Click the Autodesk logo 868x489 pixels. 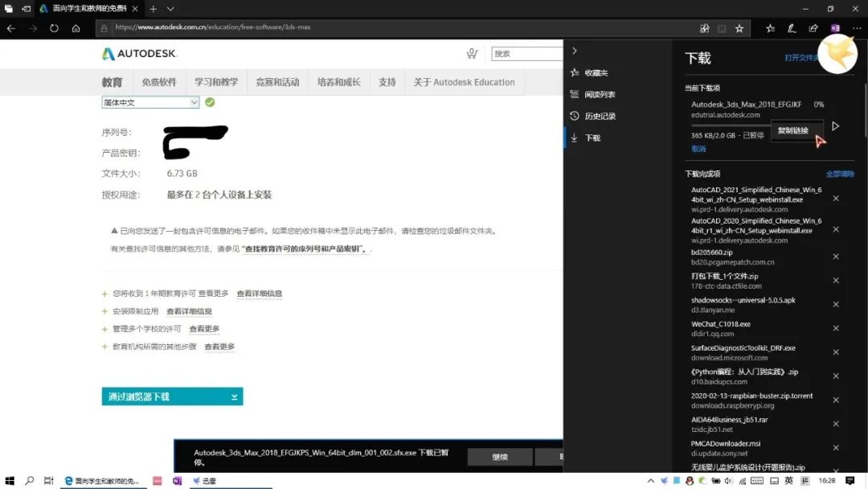tap(139, 54)
